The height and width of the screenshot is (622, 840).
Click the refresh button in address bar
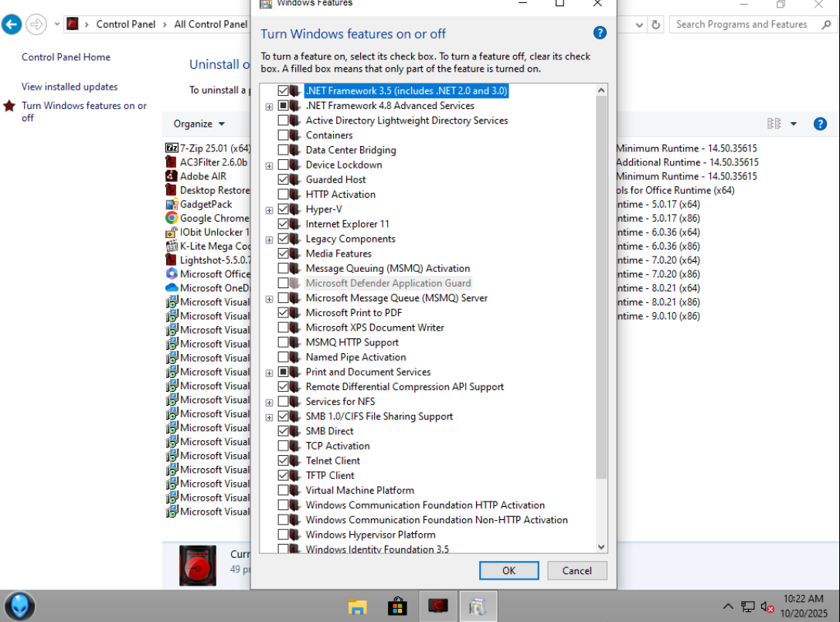point(656,24)
